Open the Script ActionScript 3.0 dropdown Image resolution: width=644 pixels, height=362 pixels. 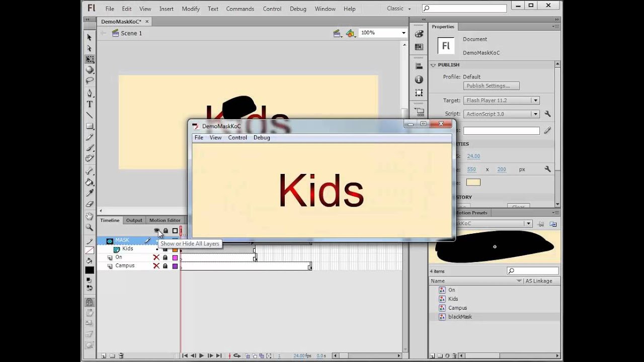536,114
